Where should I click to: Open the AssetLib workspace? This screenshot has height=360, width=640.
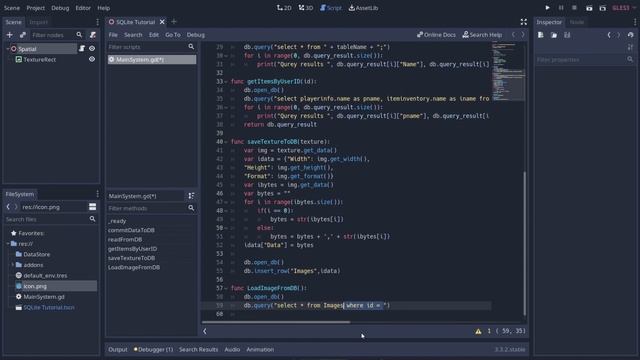[363, 8]
